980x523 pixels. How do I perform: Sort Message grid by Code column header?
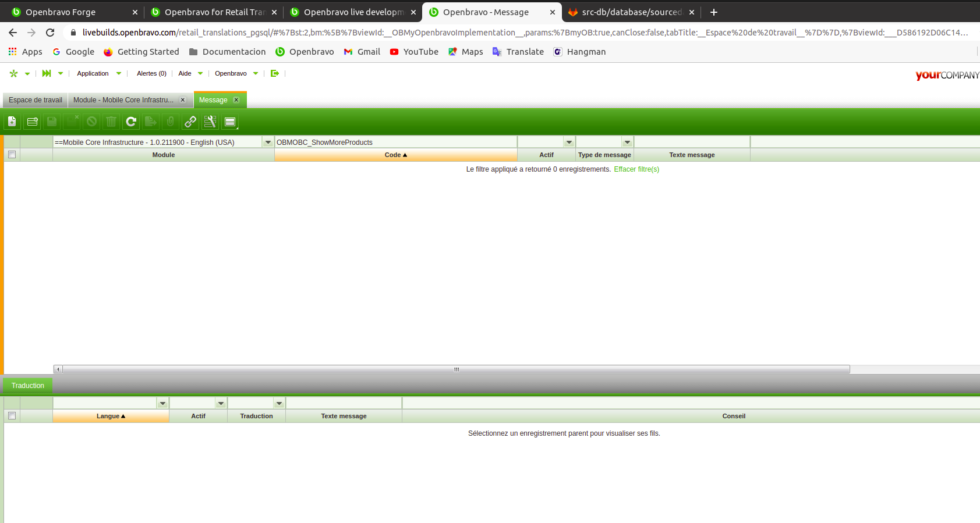tap(396, 155)
